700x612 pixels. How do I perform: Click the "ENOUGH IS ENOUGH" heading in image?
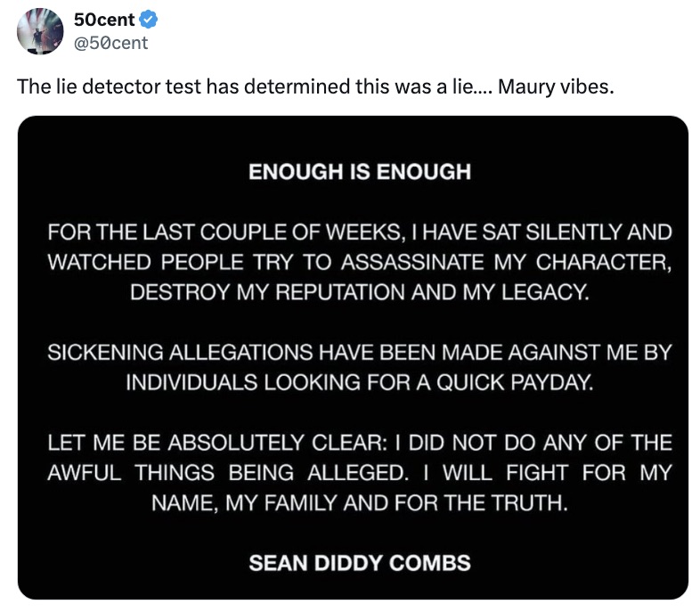pyautogui.click(x=359, y=171)
